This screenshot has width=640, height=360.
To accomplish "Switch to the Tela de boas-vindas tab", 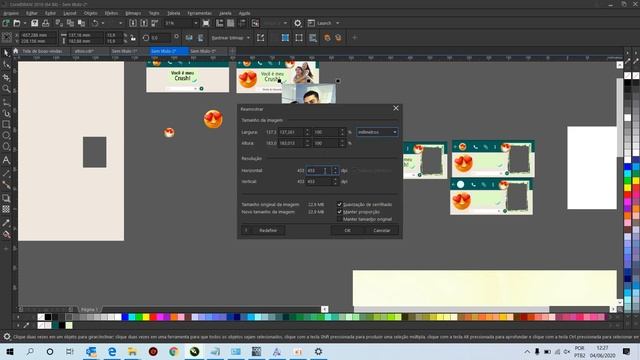I will pyautogui.click(x=42, y=51).
